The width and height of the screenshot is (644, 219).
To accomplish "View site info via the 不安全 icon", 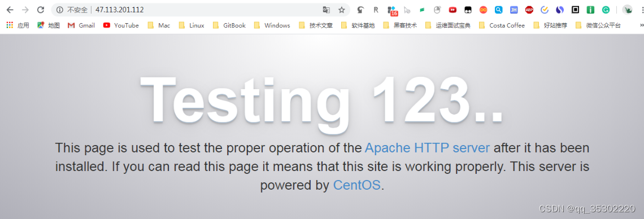I will 60,10.
